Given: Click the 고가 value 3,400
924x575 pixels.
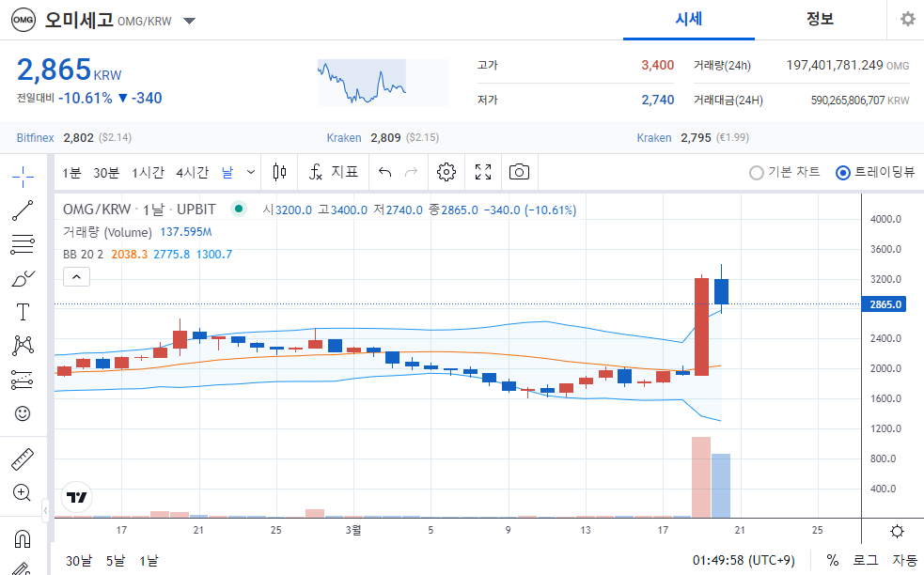Looking at the screenshot, I should tap(658, 66).
